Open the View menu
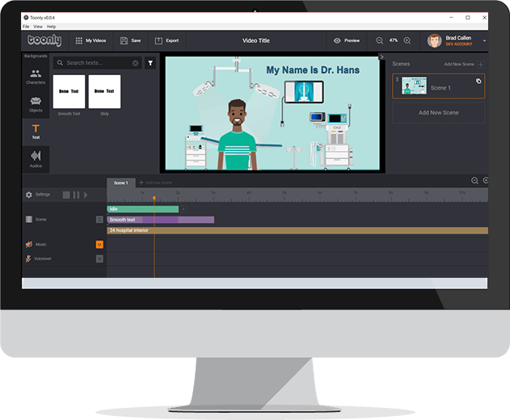Viewport: 510px width, 420px height. 38,27
